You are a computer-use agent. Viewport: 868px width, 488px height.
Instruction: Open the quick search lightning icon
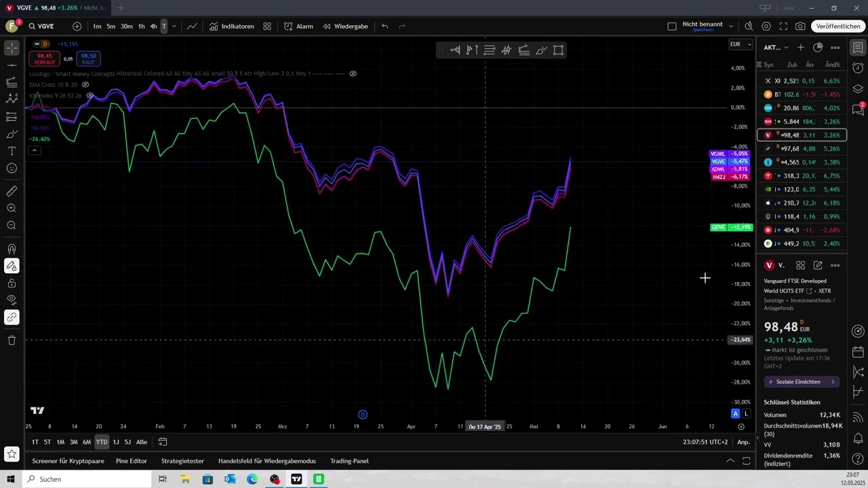(749, 26)
